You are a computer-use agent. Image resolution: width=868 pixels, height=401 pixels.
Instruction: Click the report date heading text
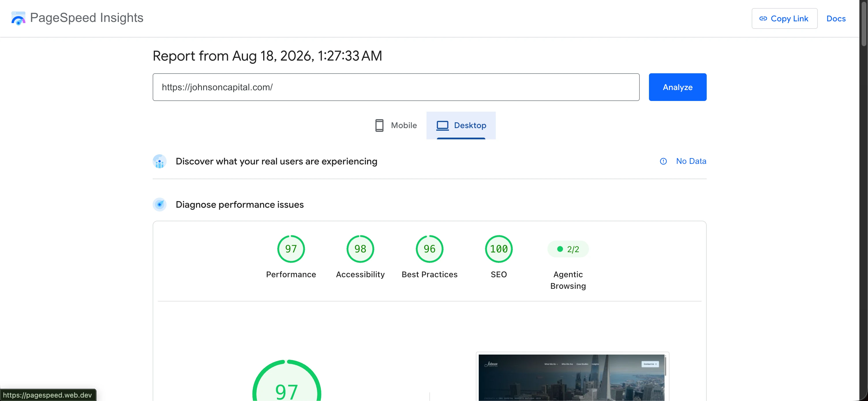(267, 56)
